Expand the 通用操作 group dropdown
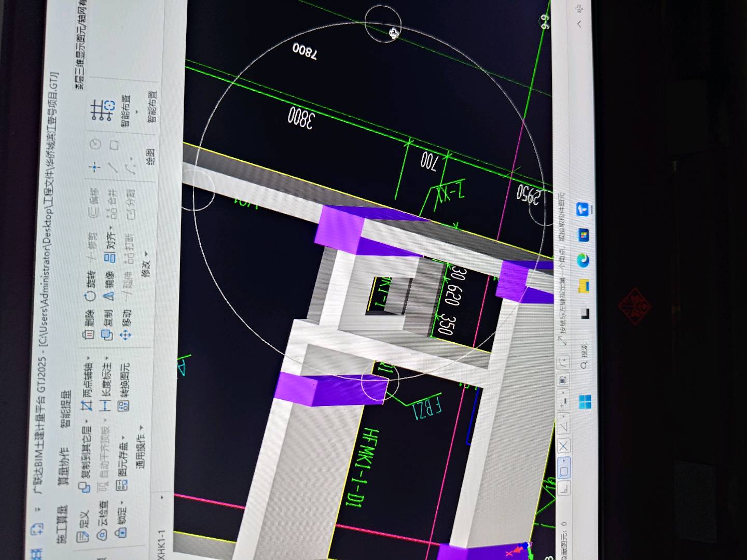747x560 pixels. click(141, 428)
